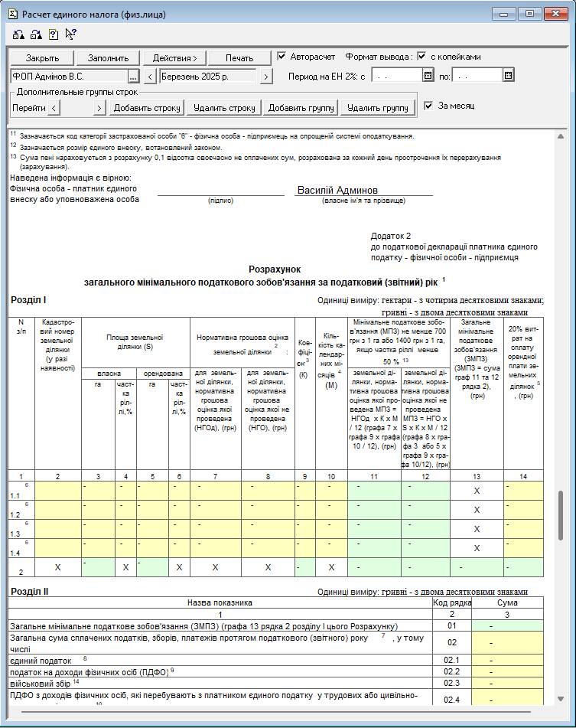Click the 'Додаток 2' text
This screenshot has width=576, height=728.
coord(390,236)
